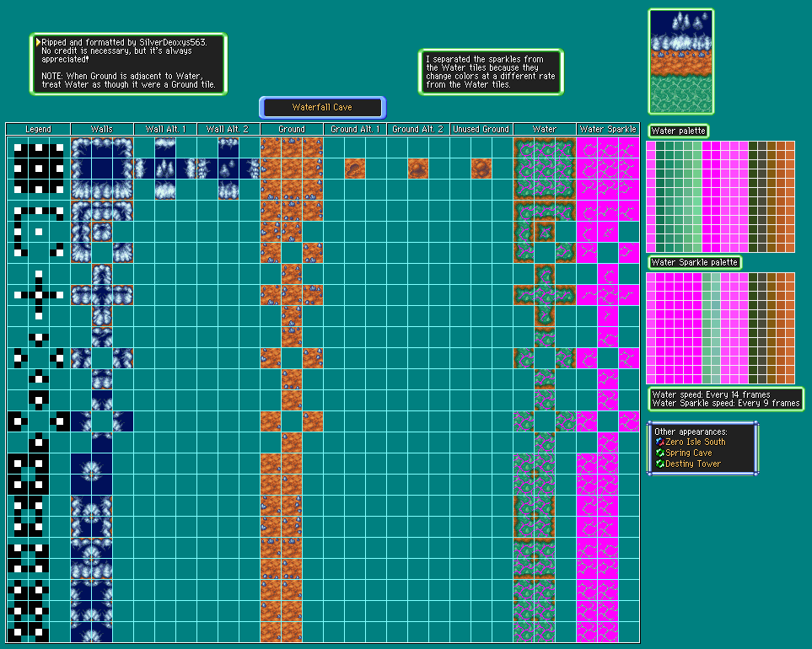Open the Spring Cave link
The height and width of the screenshot is (649, 812).
click(x=689, y=453)
